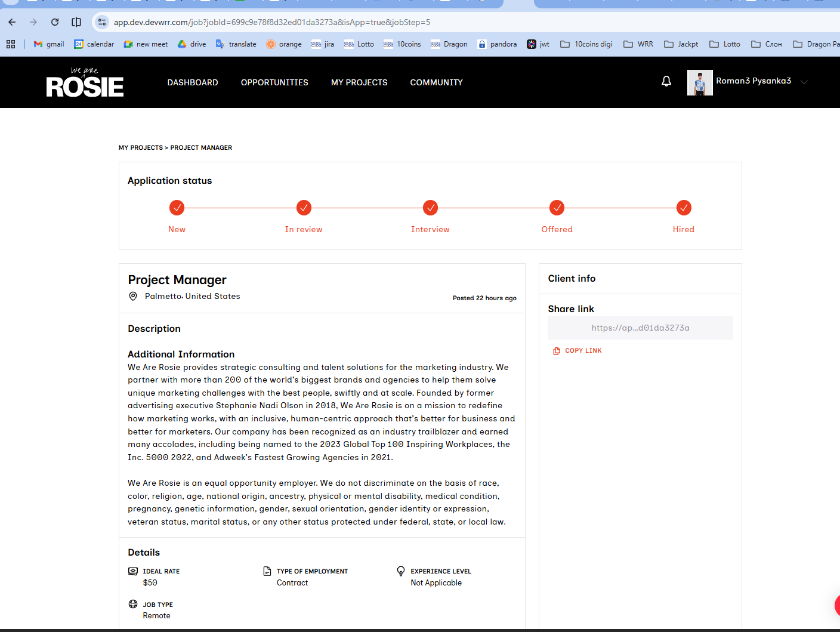The image size is (840, 632).
Task: Click the copy icon beside COPY LINK
Action: click(x=557, y=351)
